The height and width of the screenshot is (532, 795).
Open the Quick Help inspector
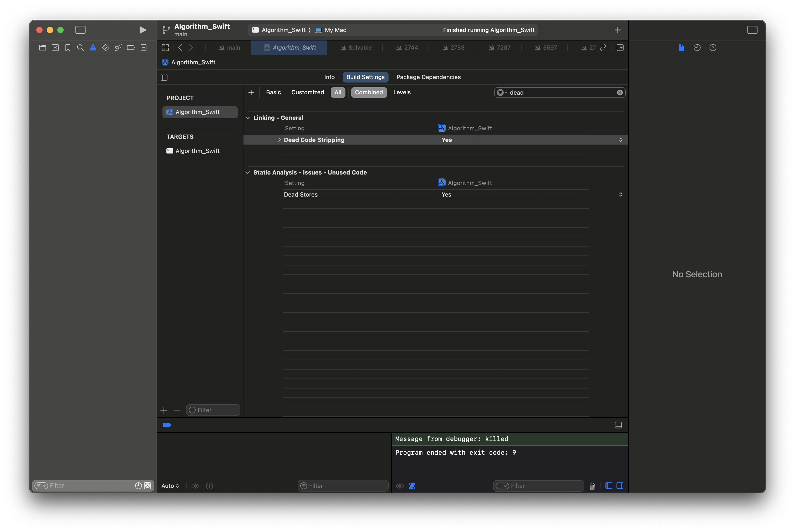click(x=713, y=48)
